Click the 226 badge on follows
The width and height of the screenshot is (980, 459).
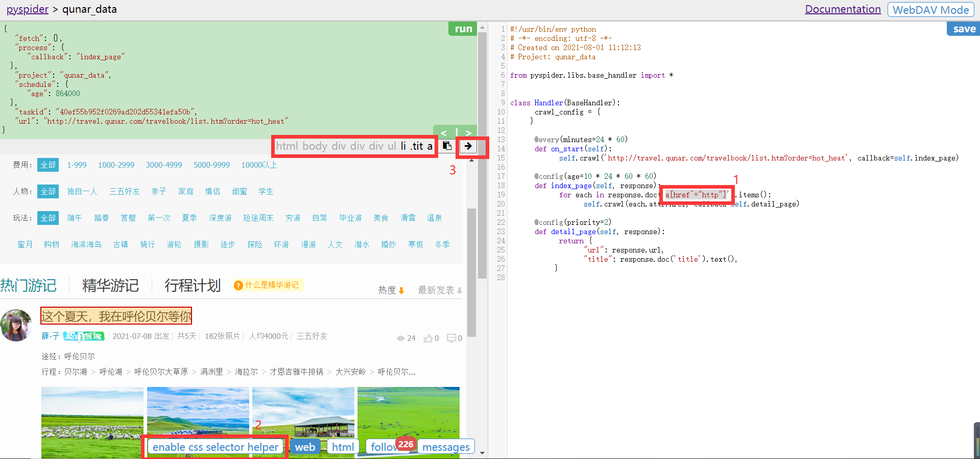(405, 444)
